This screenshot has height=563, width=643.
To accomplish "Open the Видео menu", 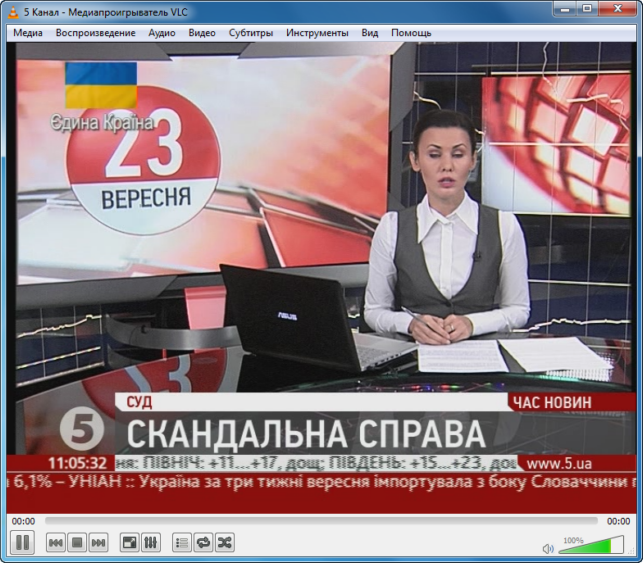I will [x=202, y=33].
